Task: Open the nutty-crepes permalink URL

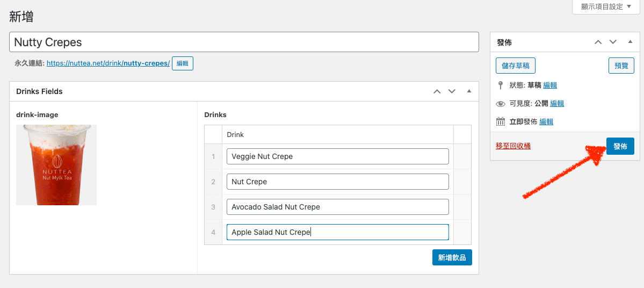Action: (x=108, y=63)
